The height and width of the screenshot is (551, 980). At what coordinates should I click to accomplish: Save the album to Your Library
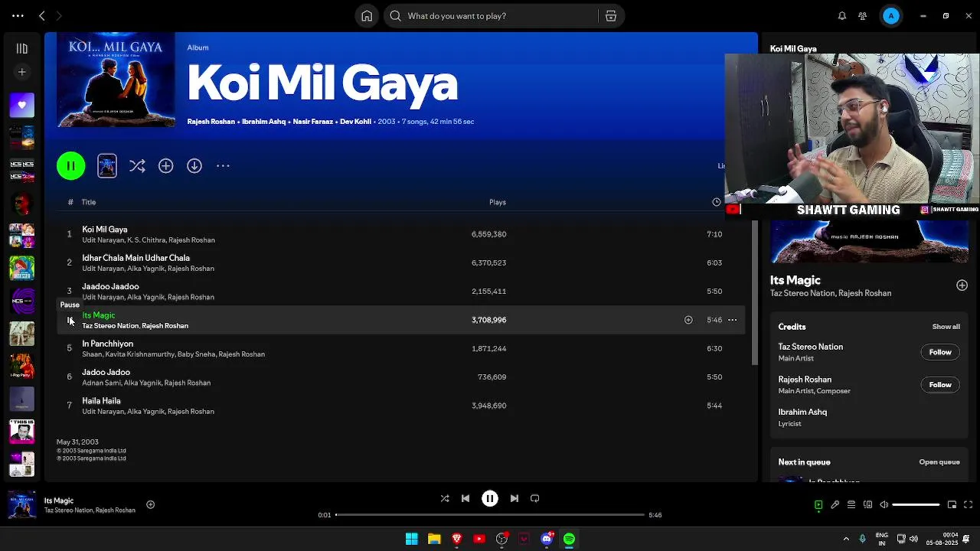[166, 166]
